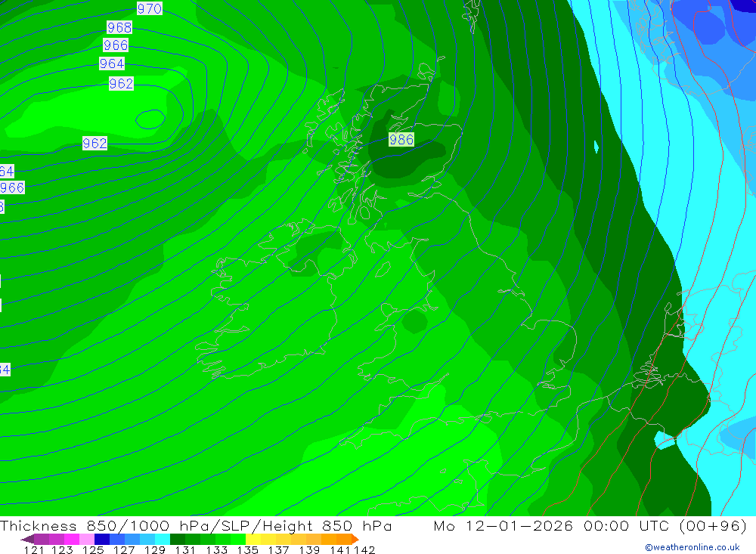Image resolution: width=756 pixels, height=554 pixels.
Task: Click the legend value 137
Action: tap(278, 550)
